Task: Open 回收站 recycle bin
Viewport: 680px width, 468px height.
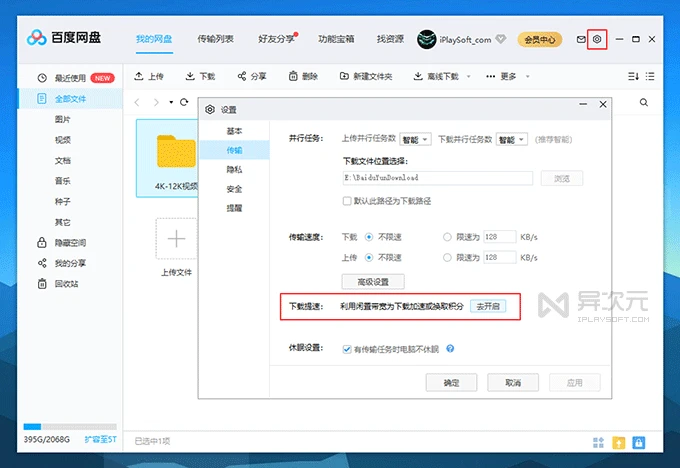Action: pos(58,284)
